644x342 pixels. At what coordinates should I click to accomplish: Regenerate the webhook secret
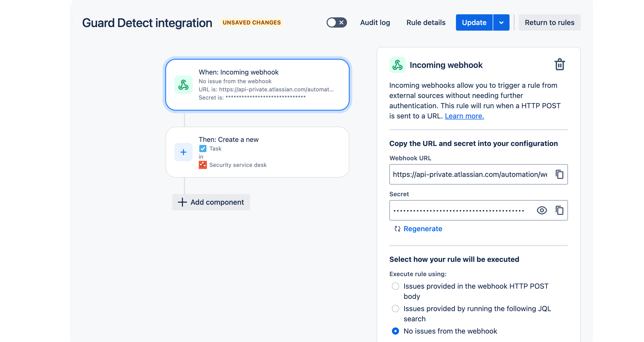click(423, 229)
